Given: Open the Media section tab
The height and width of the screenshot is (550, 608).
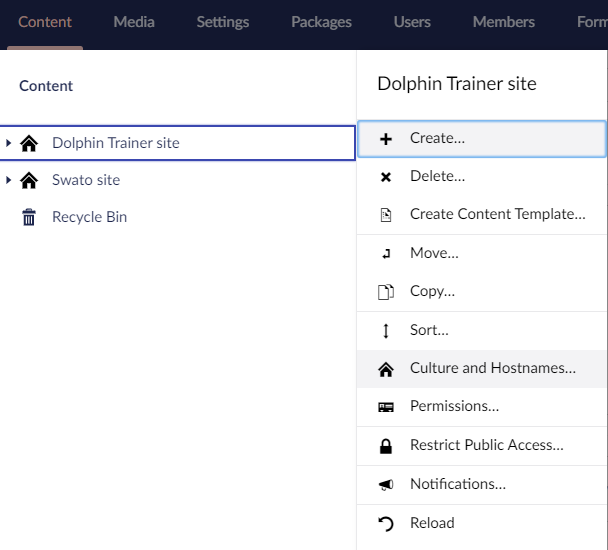Looking at the screenshot, I should [x=134, y=22].
